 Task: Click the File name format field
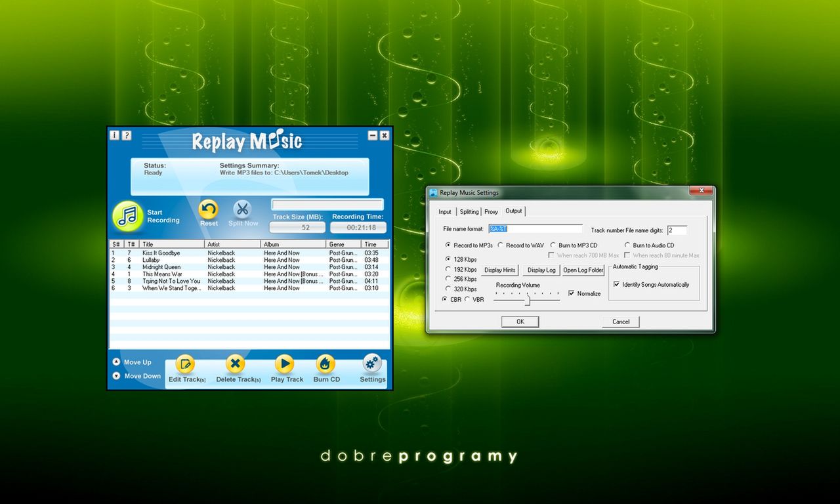click(535, 229)
